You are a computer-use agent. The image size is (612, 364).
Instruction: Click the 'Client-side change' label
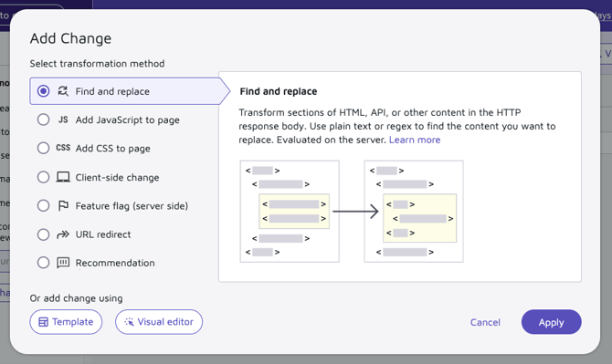(117, 177)
